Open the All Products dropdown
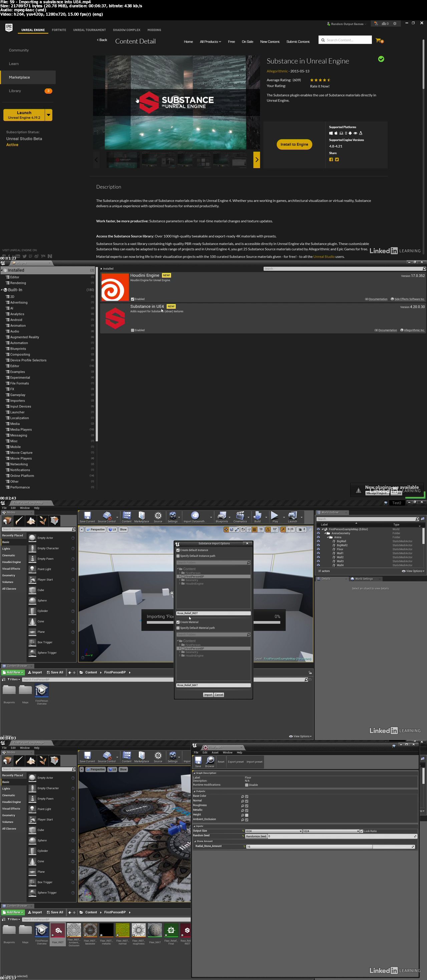The width and height of the screenshot is (427, 980). [x=210, y=41]
